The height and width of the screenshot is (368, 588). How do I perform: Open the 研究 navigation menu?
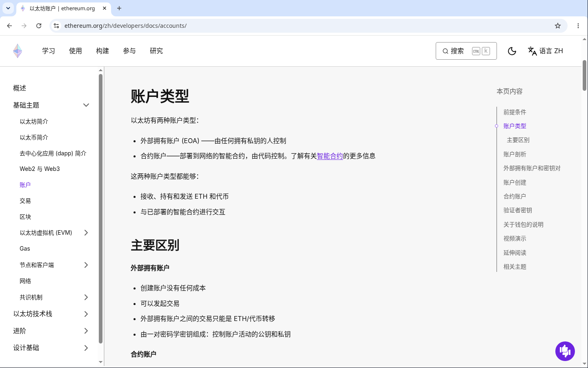pyautogui.click(x=156, y=51)
